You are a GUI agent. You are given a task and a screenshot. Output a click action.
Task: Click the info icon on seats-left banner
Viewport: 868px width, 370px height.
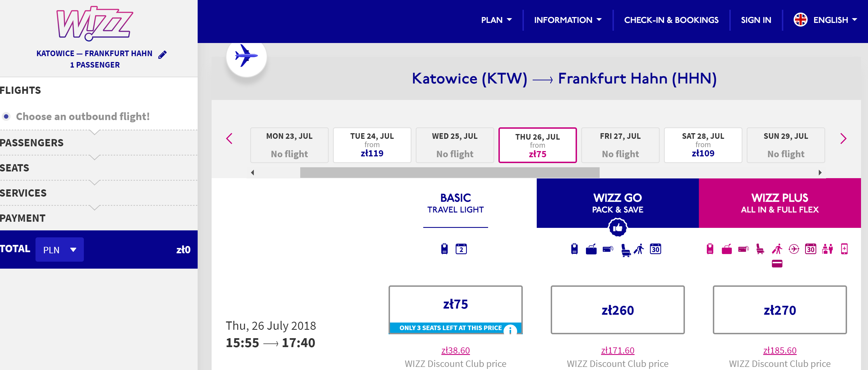[510, 330]
